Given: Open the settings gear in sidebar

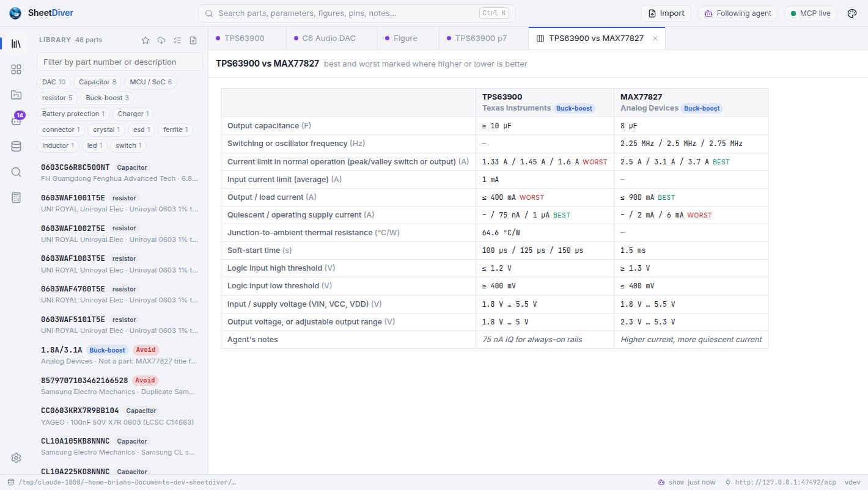Looking at the screenshot, I should coord(17,458).
